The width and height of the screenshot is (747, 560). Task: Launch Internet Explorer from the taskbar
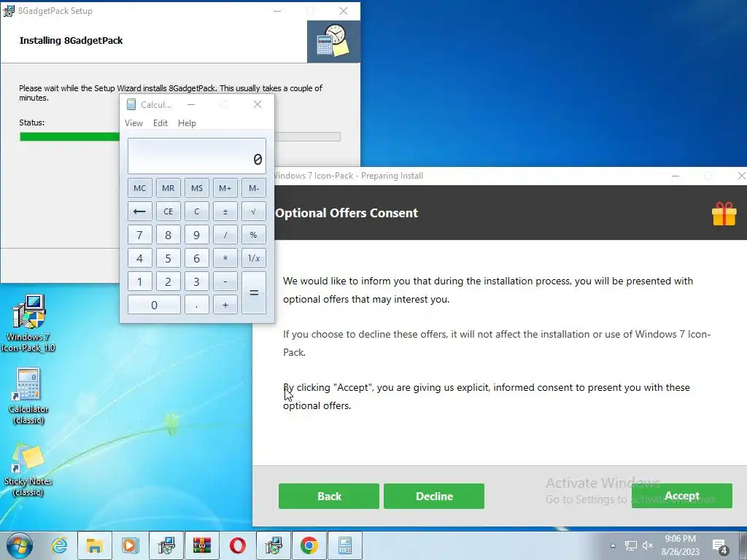(59, 545)
